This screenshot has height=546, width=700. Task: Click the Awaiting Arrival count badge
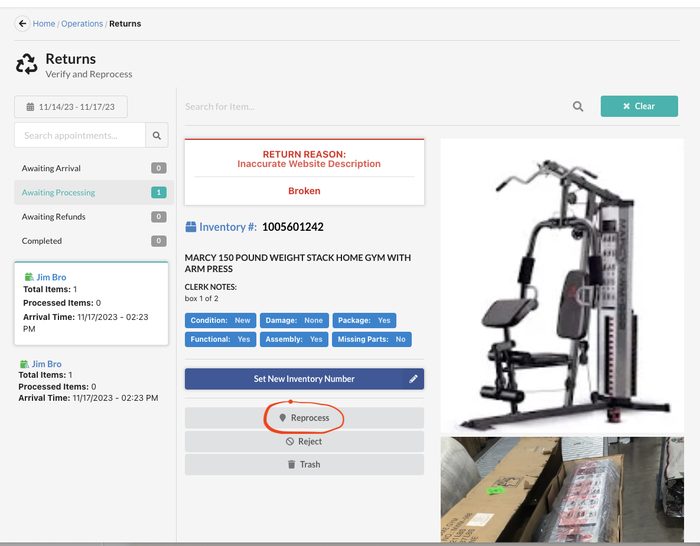(x=158, y=168)
